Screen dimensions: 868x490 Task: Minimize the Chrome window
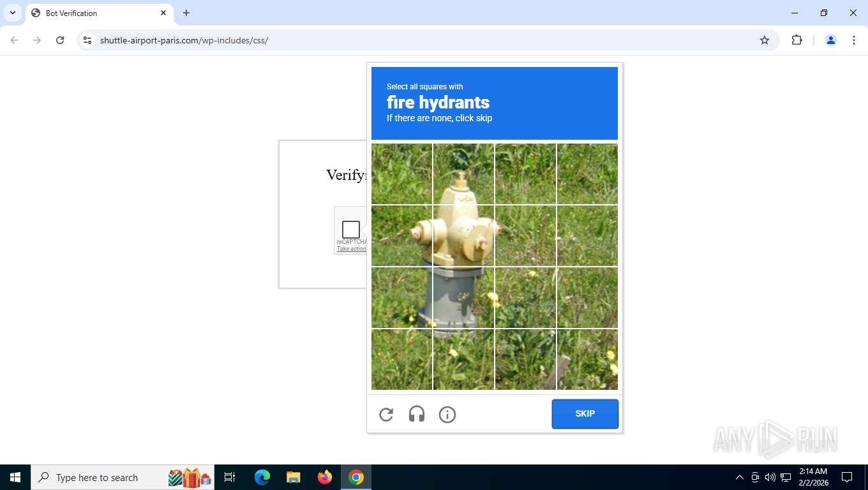(795, 13)
